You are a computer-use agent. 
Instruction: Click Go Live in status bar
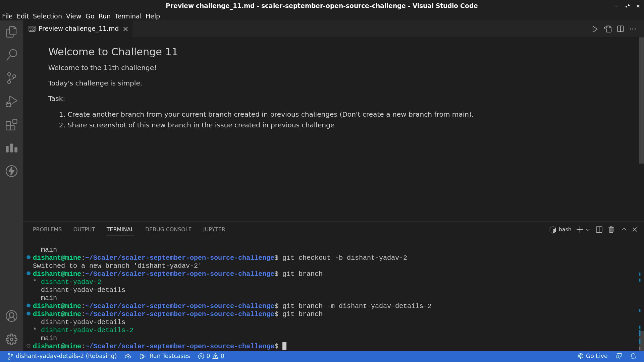[592, 356]
